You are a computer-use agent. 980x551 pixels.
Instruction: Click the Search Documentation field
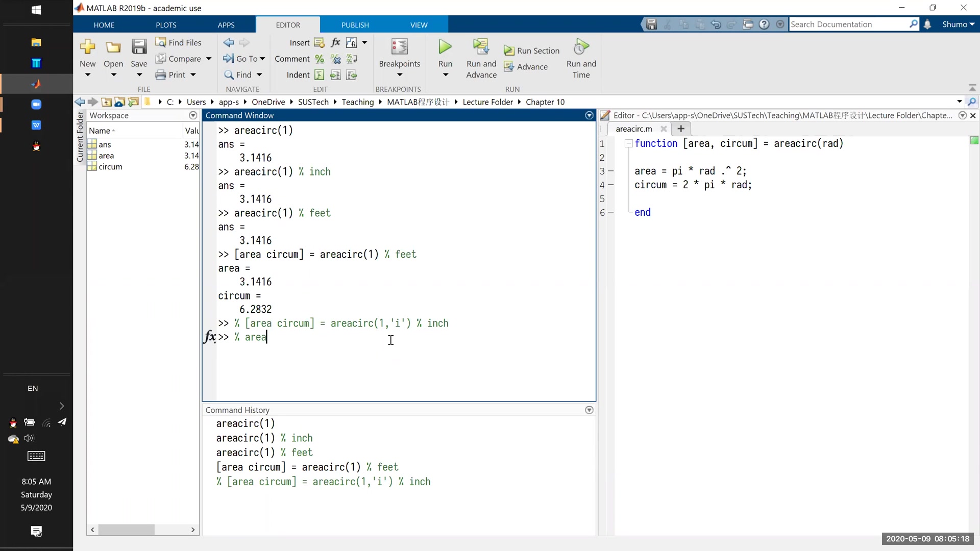coord(847,24)
